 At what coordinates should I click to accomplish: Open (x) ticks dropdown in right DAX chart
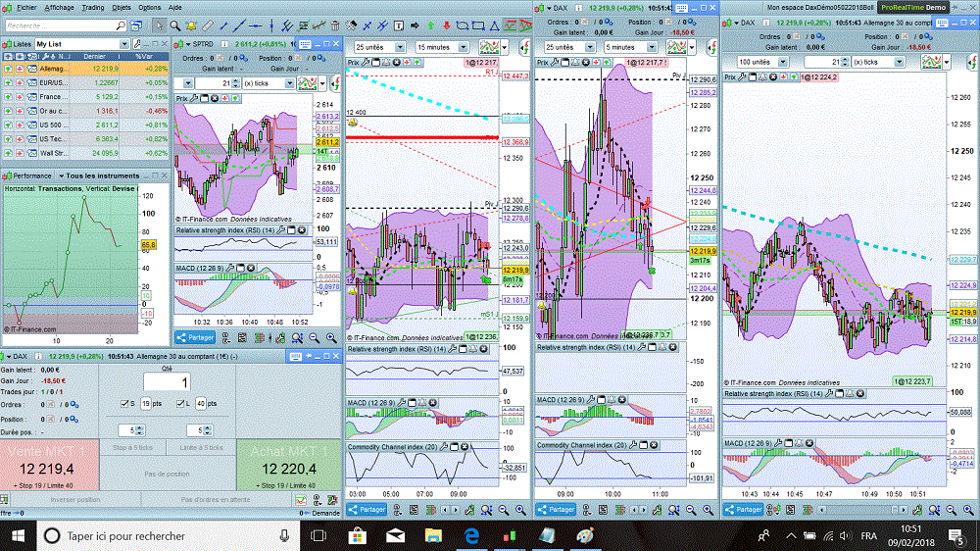pyautogui.click(x=877, y=62)
